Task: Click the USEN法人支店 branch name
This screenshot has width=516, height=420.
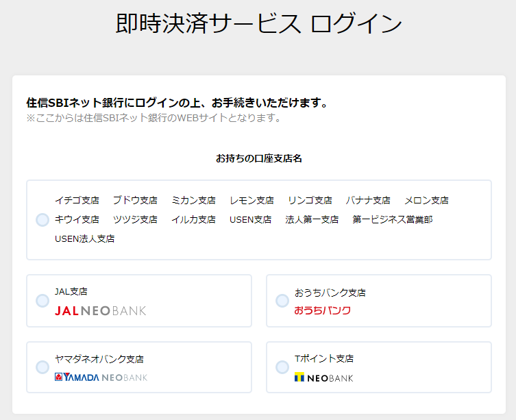Action: (x=84, y=238)
